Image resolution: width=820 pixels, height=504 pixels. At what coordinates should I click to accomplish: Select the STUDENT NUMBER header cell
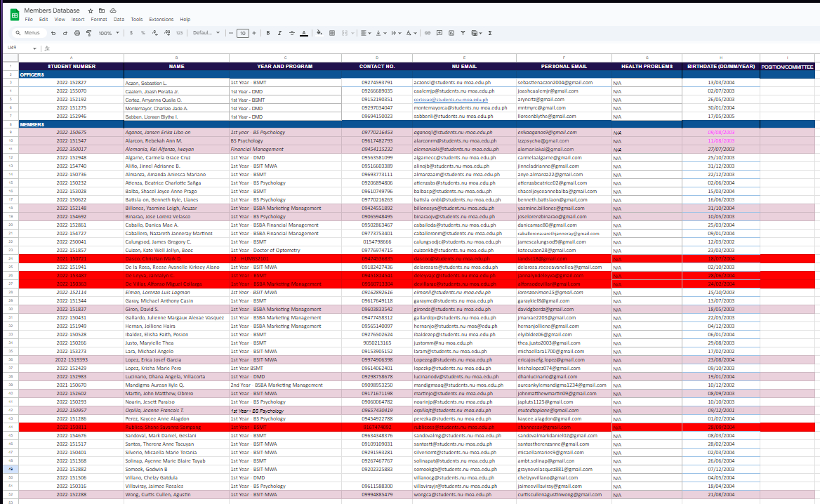click(x=72, y=67)
